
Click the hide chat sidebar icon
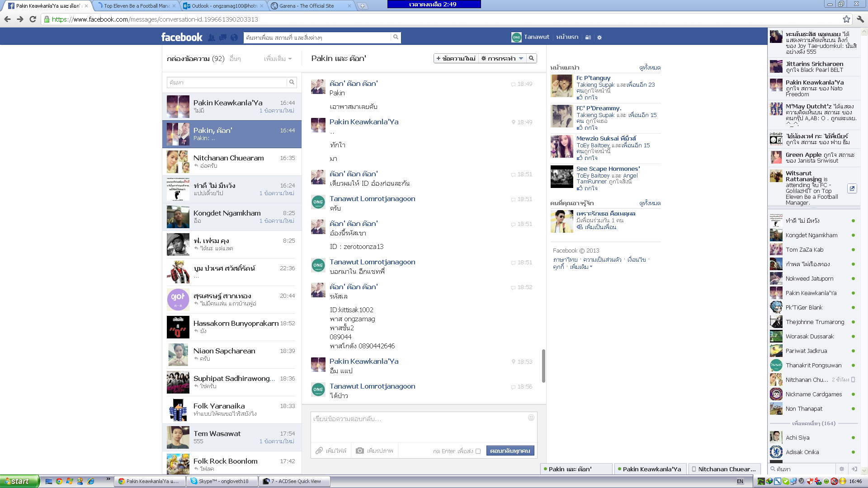(854, 469)
